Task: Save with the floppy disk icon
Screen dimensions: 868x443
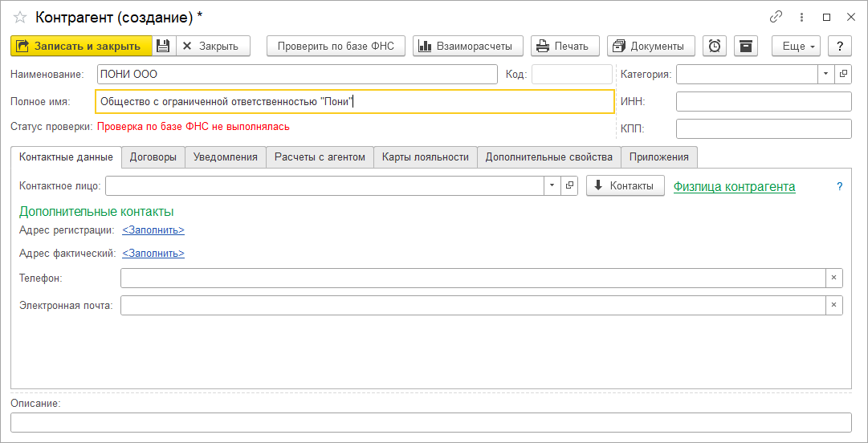Action: (x=163, y=46)
